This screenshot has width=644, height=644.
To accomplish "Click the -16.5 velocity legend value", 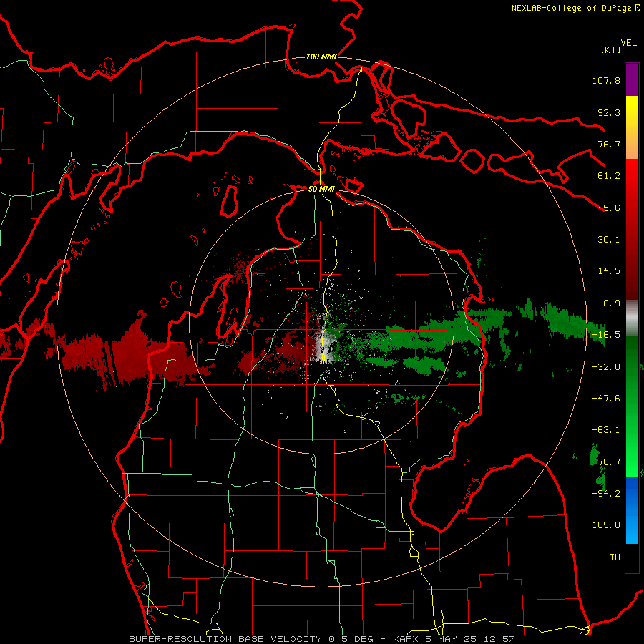I will pos(606,335).
